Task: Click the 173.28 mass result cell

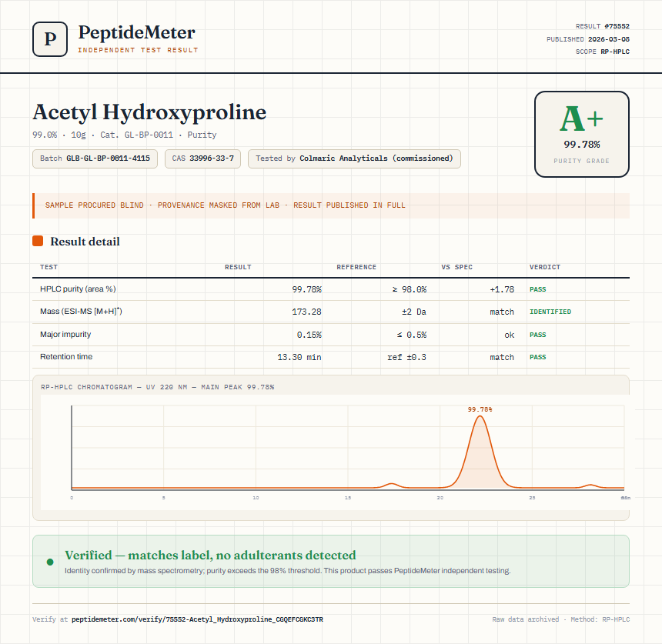Action: 306,312
